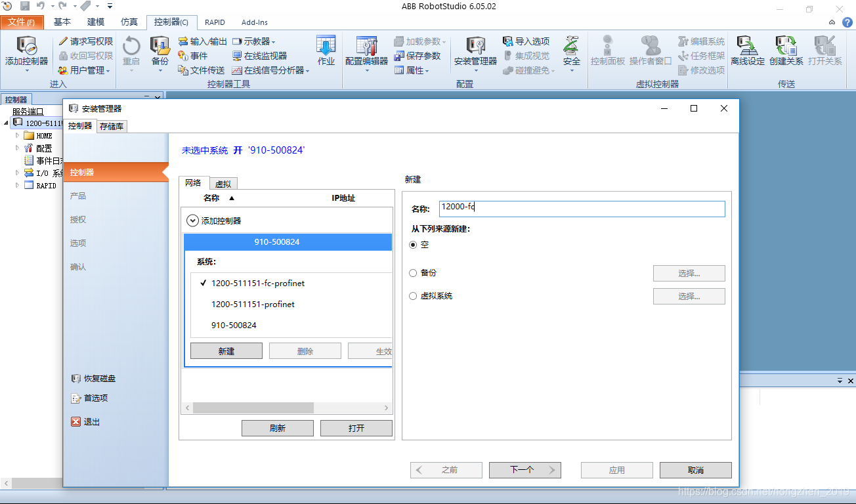Image resolution: width=856 pixels, height=504 pixels.
Task: Sort list by Name (名称) column header
Action: click(211, 198)
